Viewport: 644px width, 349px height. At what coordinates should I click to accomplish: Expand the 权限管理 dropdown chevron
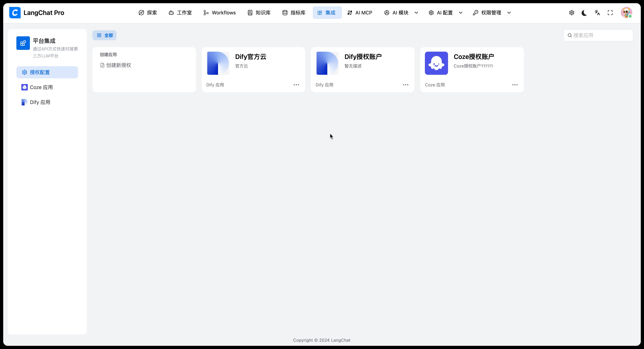[509, 13]
